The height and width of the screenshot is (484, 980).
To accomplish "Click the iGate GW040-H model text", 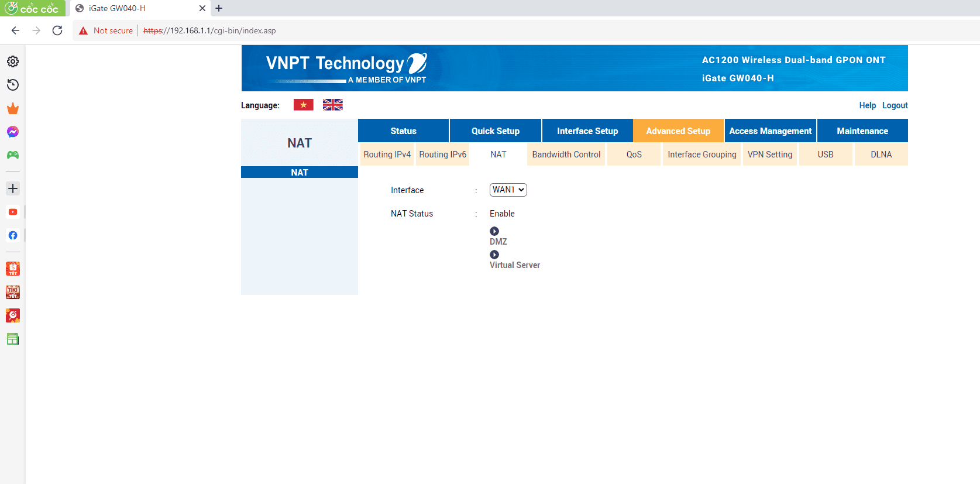I will [x=738, y=78].
